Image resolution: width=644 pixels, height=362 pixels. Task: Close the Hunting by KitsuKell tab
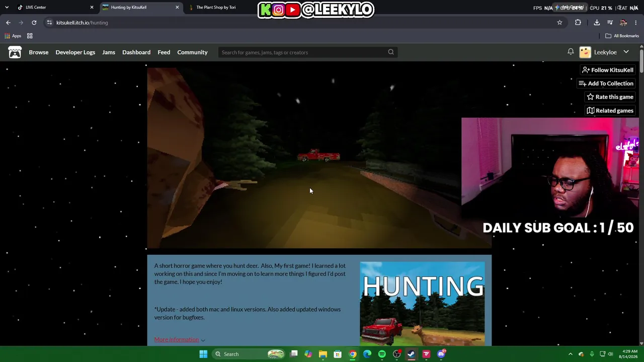(x=177, y=8)
